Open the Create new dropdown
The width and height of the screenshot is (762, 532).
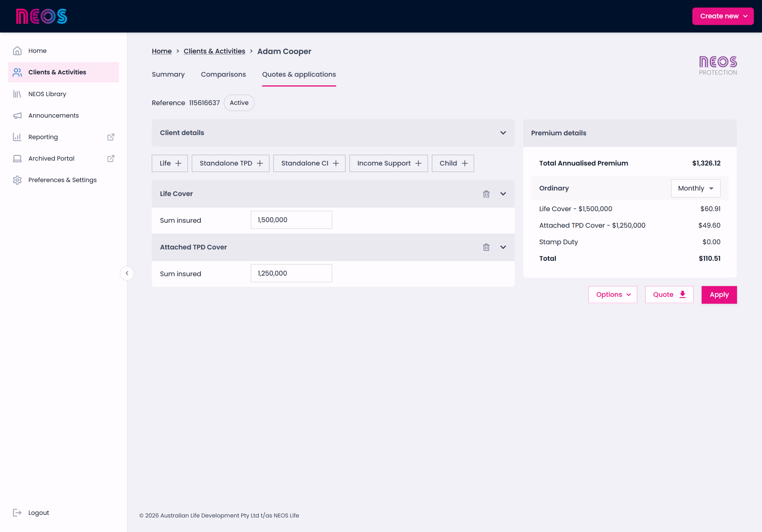pyautogui.click(x=722, y=16)
